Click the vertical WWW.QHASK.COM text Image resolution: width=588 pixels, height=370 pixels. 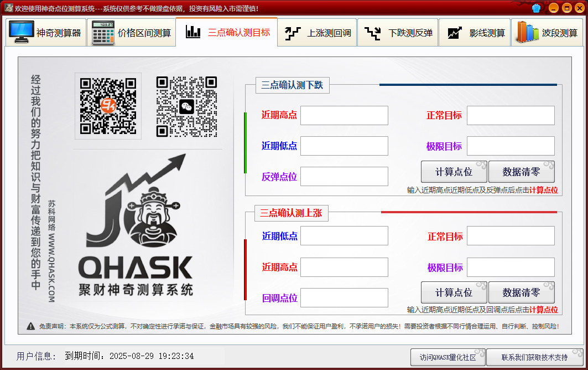pos(51,268)
